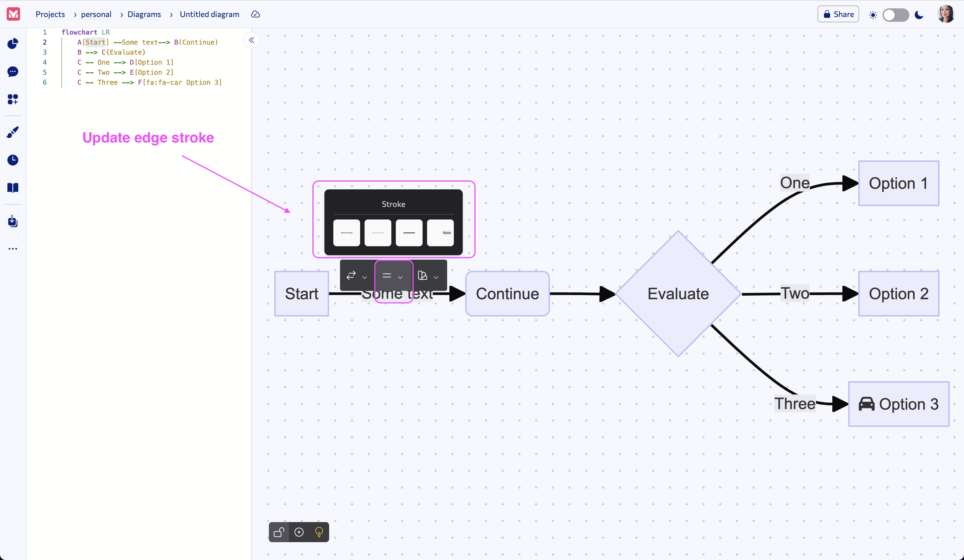
Task: Open the AI suggestions lightbulb icon
Action: pos(319,532)
